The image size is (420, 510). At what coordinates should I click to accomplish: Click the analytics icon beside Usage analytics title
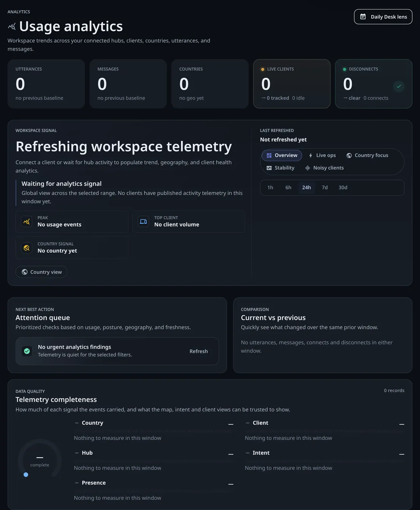coord(12,27)
